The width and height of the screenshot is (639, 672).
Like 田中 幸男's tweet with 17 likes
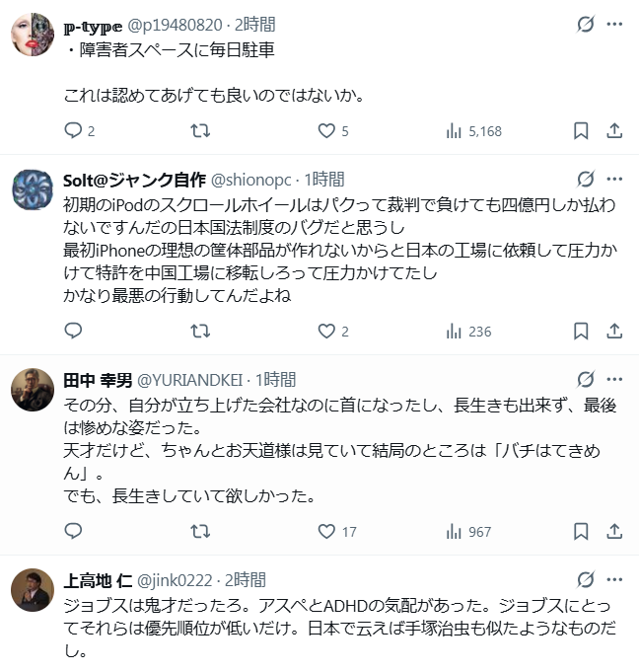click(326, 532)
